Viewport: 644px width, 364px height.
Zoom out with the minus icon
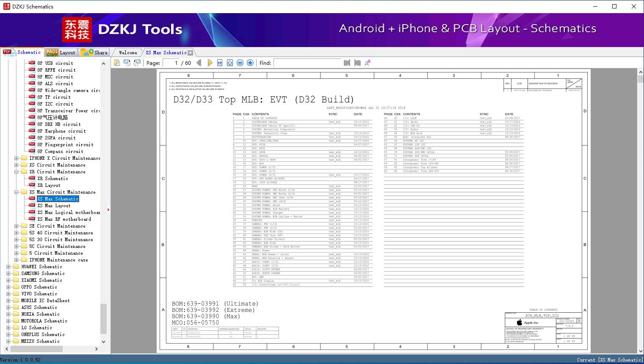pyautogui.click(x=240, y=63)
